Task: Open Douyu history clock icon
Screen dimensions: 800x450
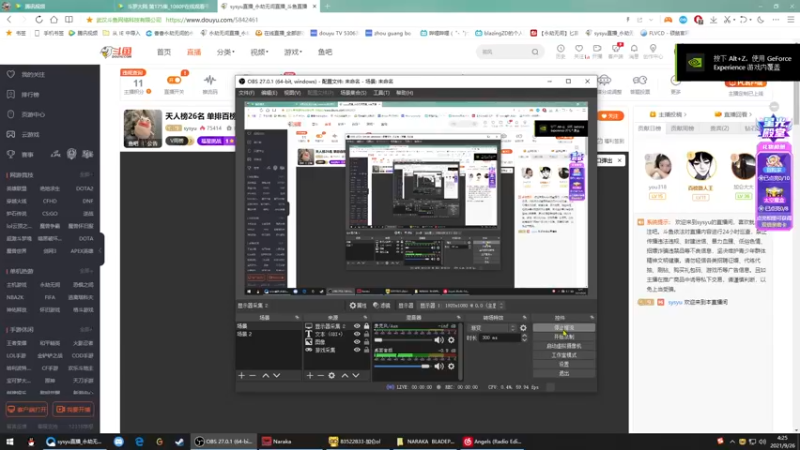Action: [560, 48]
